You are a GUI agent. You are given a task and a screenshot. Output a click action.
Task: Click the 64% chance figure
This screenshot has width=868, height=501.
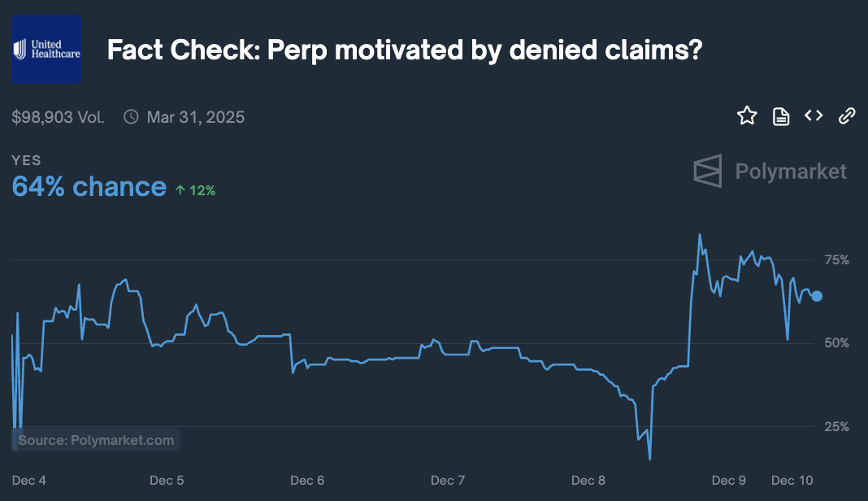89,186
